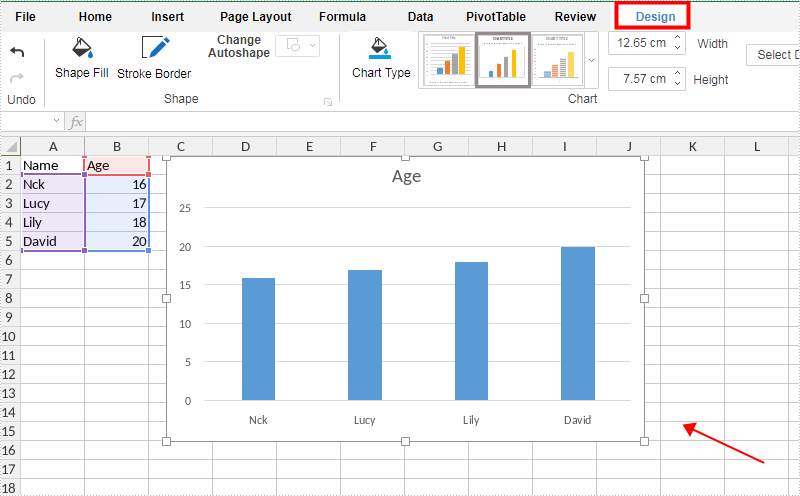
Task: Select the David bar in chart
Action: coord(578,324)
